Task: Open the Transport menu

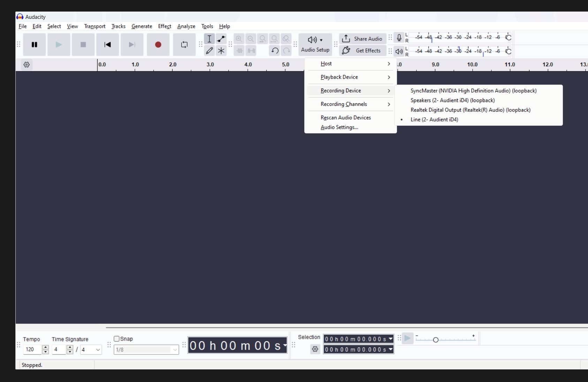Action: 95,26
